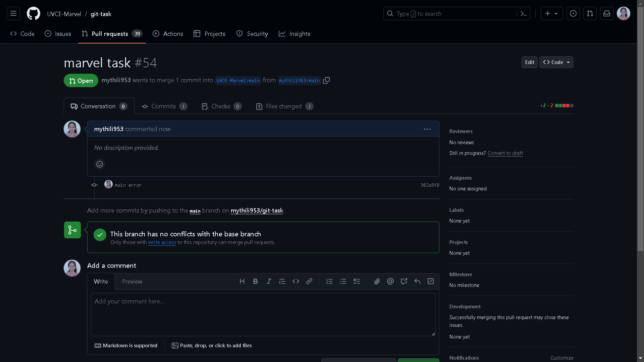Open the Insights tab

[294, 34]
